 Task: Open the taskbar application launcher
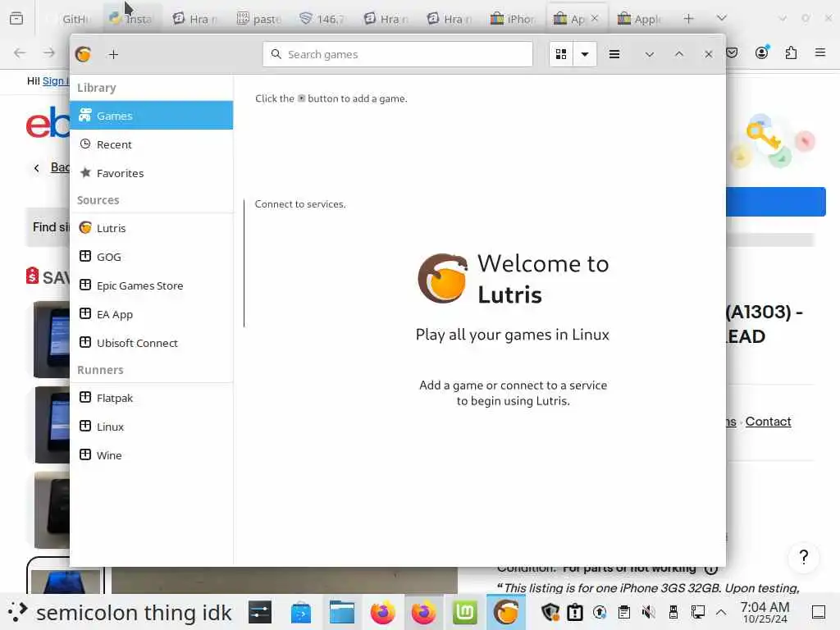click(18, 612)
